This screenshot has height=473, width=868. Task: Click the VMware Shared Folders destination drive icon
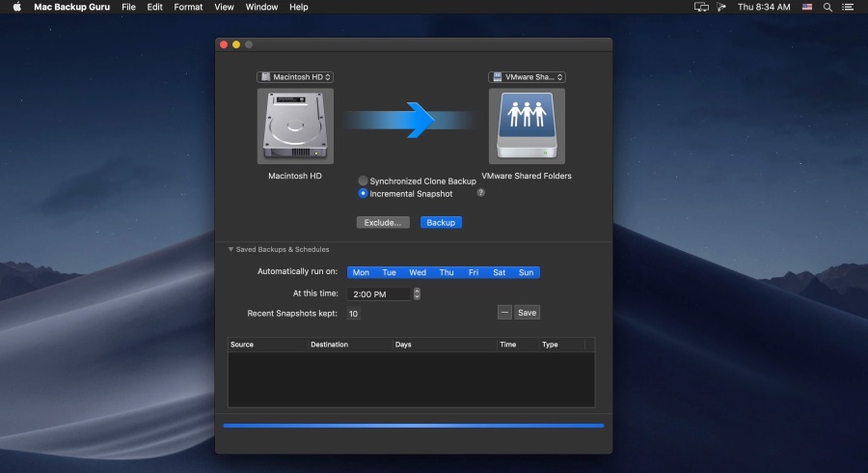point(527,125)
